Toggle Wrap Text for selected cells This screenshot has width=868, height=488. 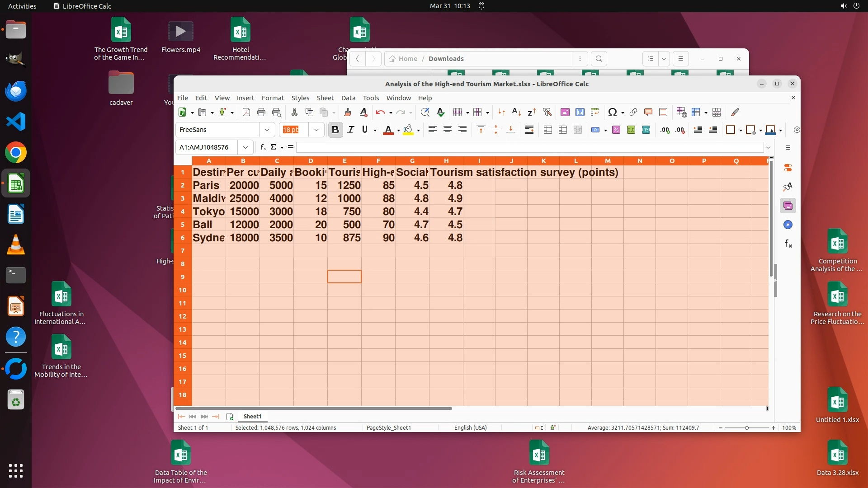[x=529, y=130]
